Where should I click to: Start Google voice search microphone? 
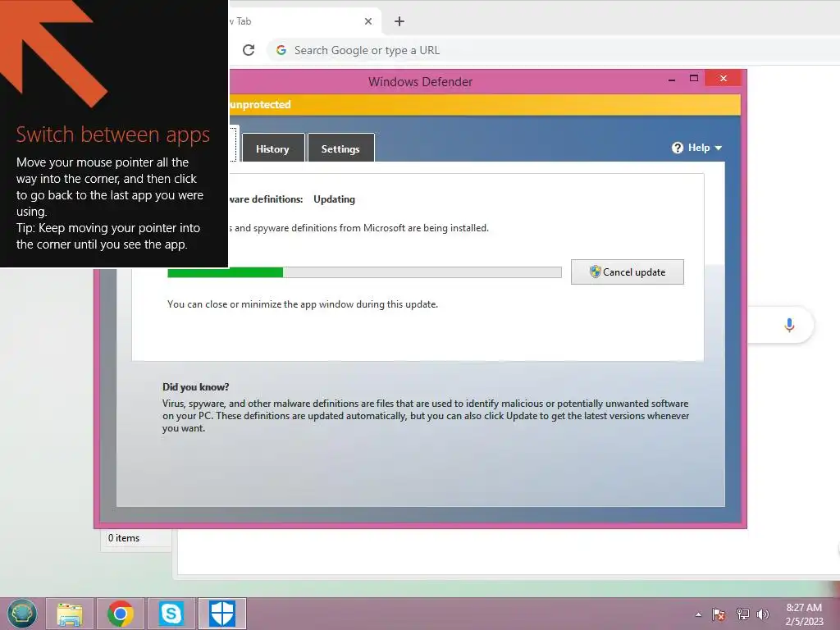[789, 325]
